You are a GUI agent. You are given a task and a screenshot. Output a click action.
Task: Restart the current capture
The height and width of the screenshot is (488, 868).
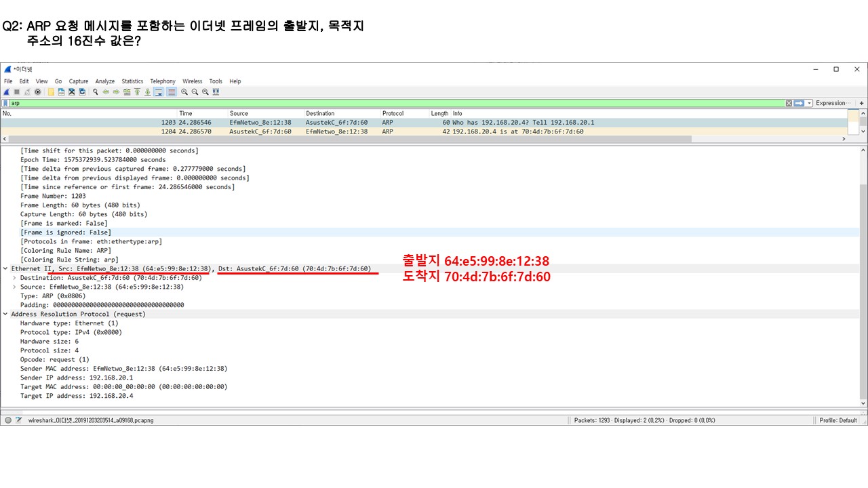(27, 91)
